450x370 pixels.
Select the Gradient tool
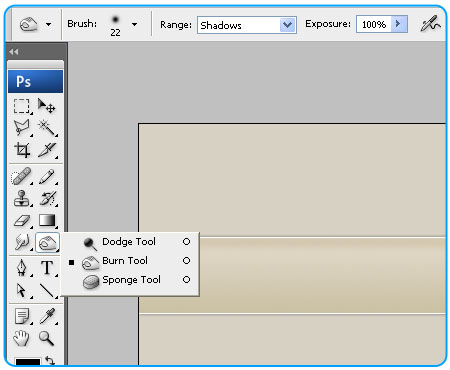(47, 220)
